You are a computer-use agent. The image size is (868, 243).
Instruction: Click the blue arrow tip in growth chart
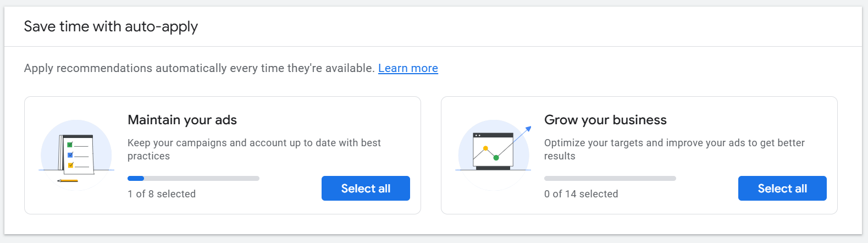(x=529, y=129)
